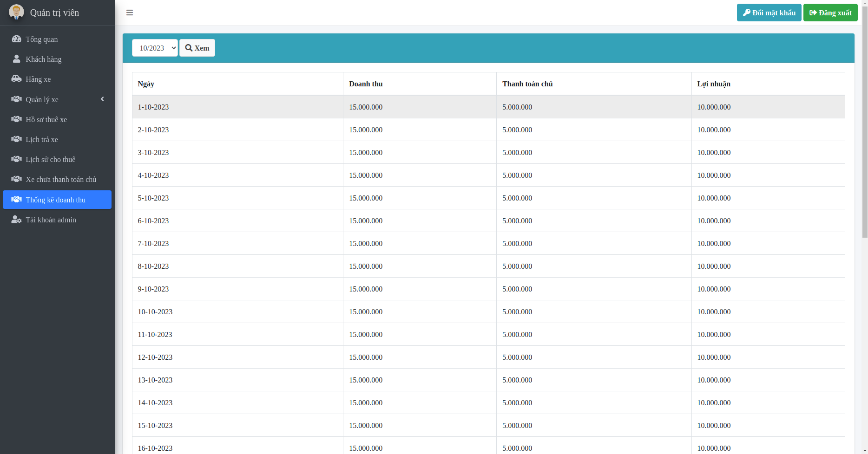Screen dimensions: 868x454
Task: Open Xe chưa thanh toán chủ page
Action: click(x=61, y=179)
